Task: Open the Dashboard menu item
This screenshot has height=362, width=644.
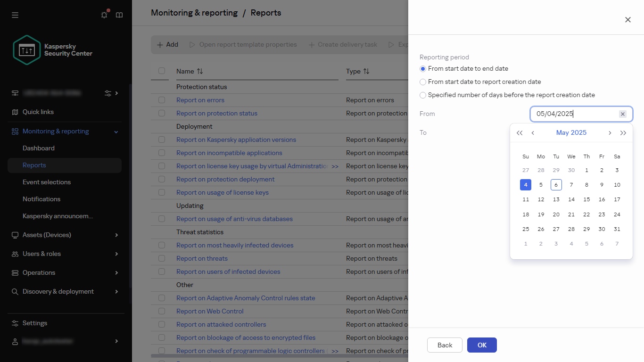Action: 39,148
